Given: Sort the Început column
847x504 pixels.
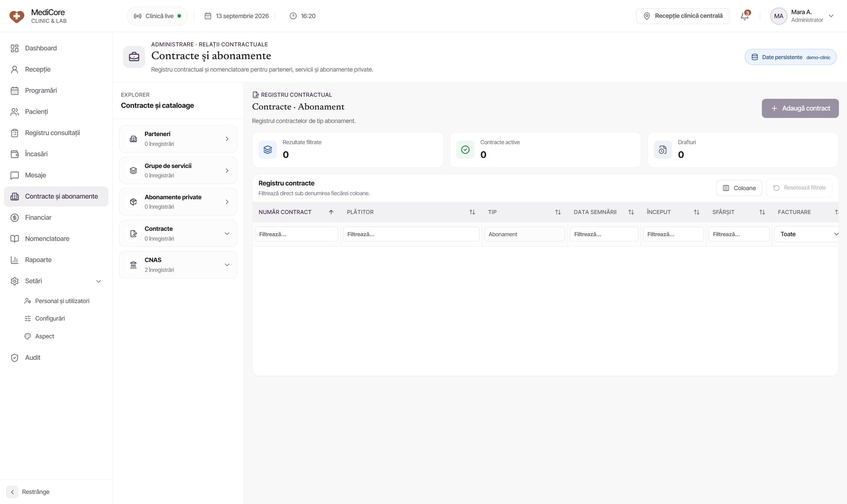Looking at the screenshot, I should coord(696,212).
